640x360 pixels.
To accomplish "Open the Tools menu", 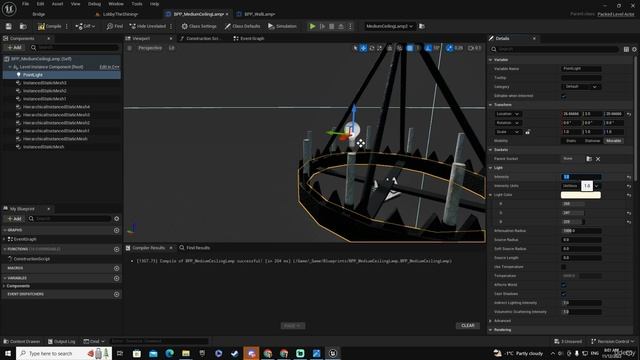I will [137, 4].
